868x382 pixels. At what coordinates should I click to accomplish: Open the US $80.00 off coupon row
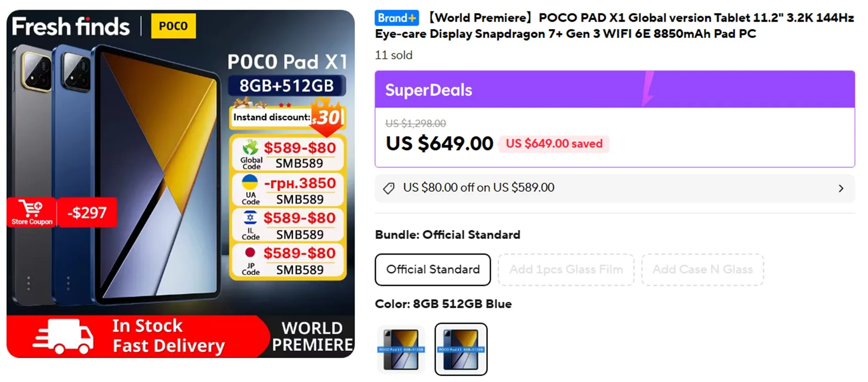pos(478,188)
